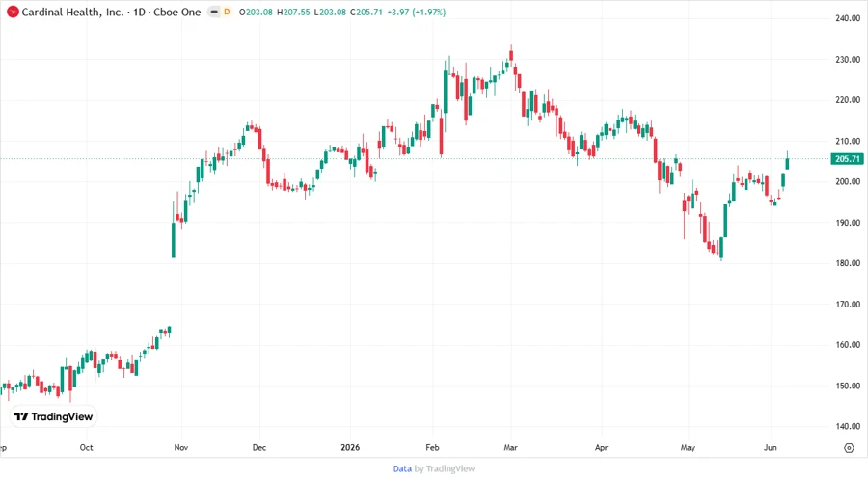The height and width of the screenshot is (480, 868).
Task: Click the Oct label on time axis
Action: [x=87, y=448]
